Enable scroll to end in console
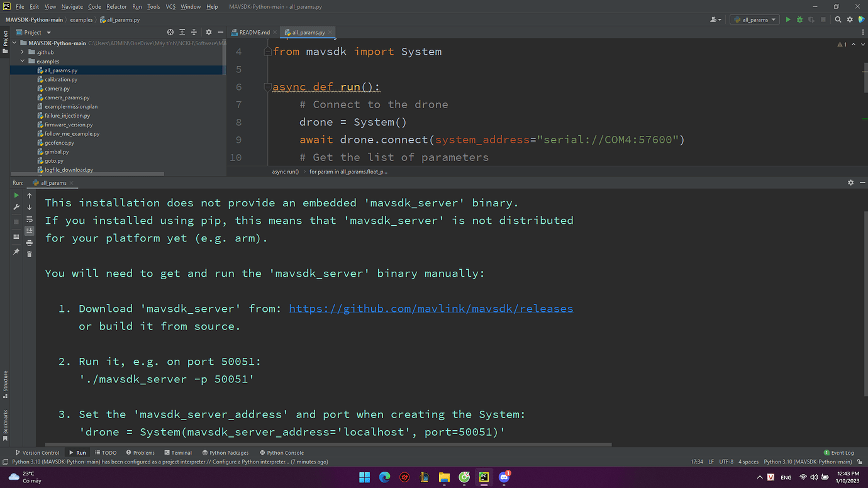The width and height of the screenshot is (868, 488). (x=29, y=230)
